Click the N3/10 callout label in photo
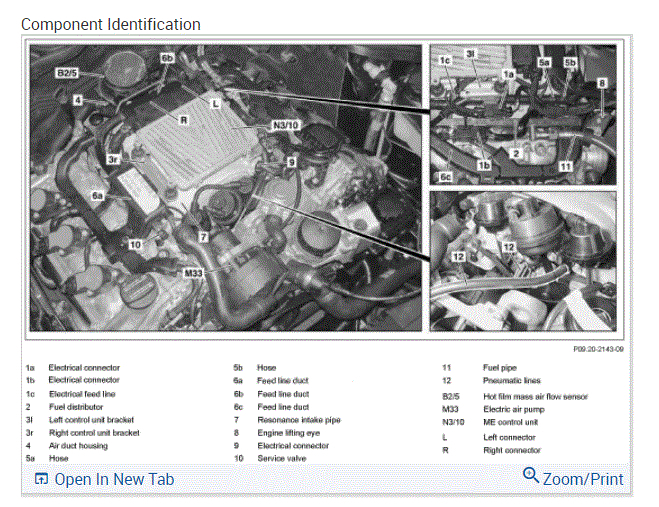 [x=286, y=125]
